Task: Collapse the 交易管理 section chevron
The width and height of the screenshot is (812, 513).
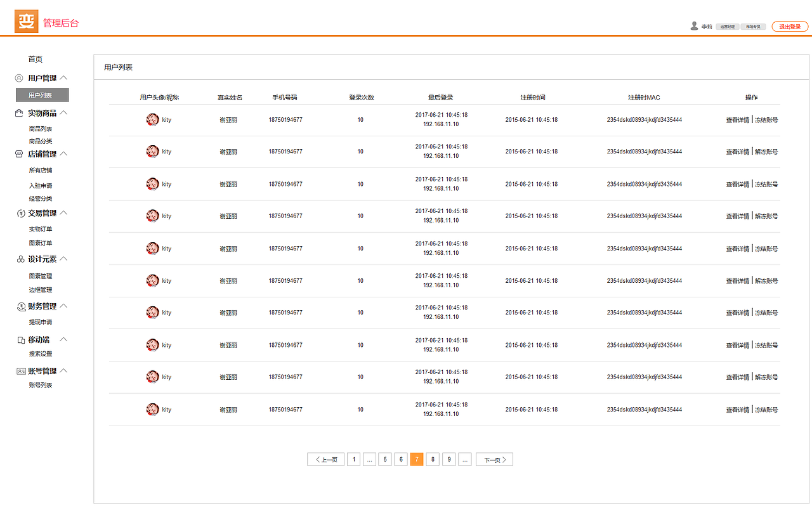Action: (x=63, y=213)
